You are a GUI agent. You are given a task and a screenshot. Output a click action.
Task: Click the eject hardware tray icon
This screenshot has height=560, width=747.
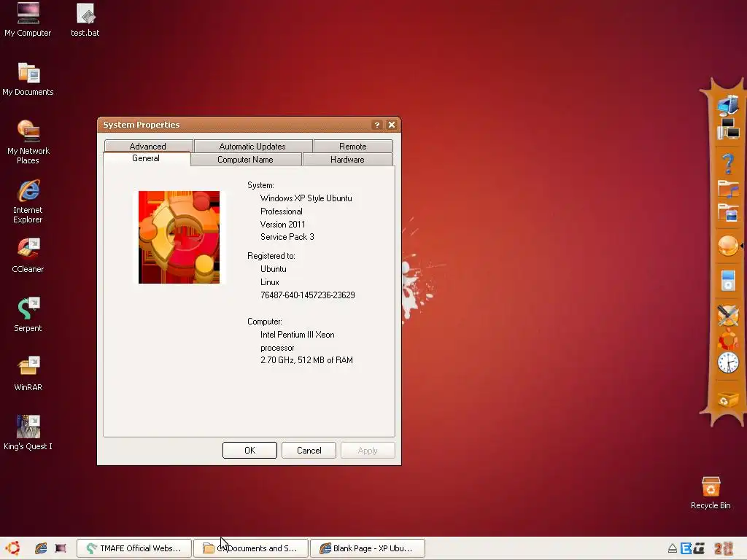pyautogui.click(x=672, y=548)
